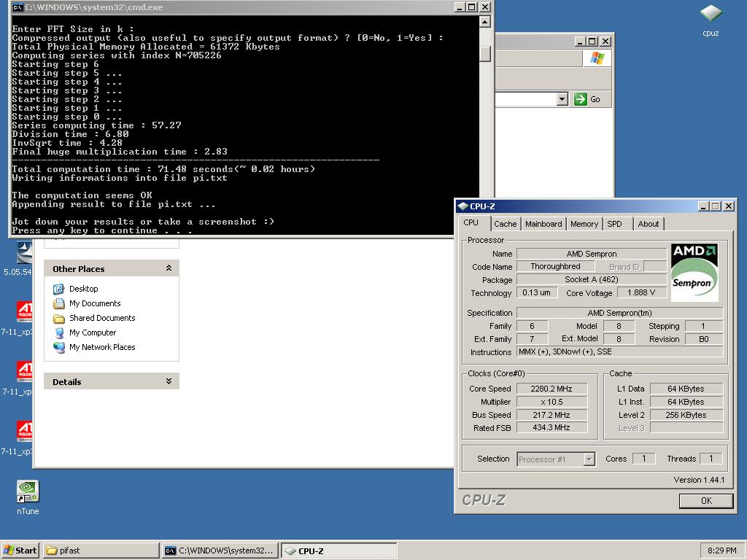This screenshot has width=747, height=560.
Task: Open the Mainboard tab in CPU-Z
Action: click(x=543, y=224)
